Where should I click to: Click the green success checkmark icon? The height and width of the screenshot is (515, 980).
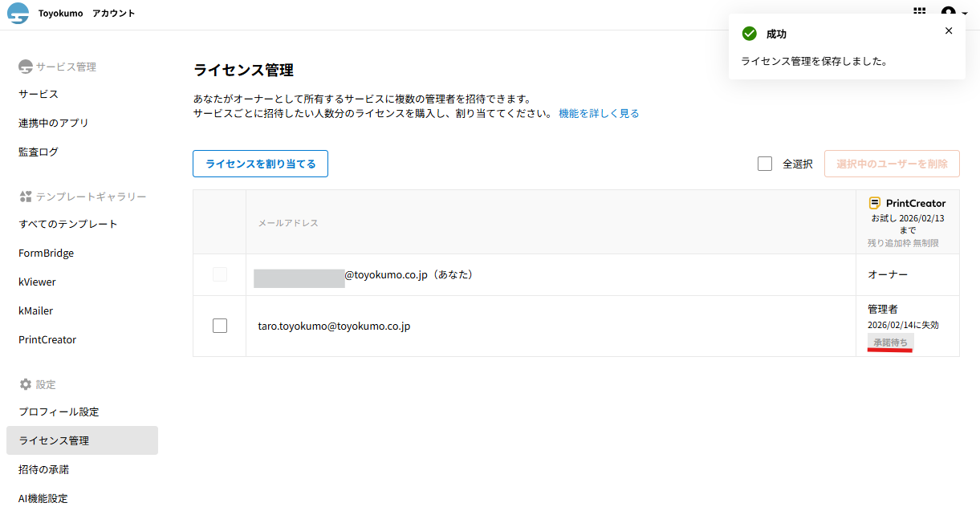749,34
